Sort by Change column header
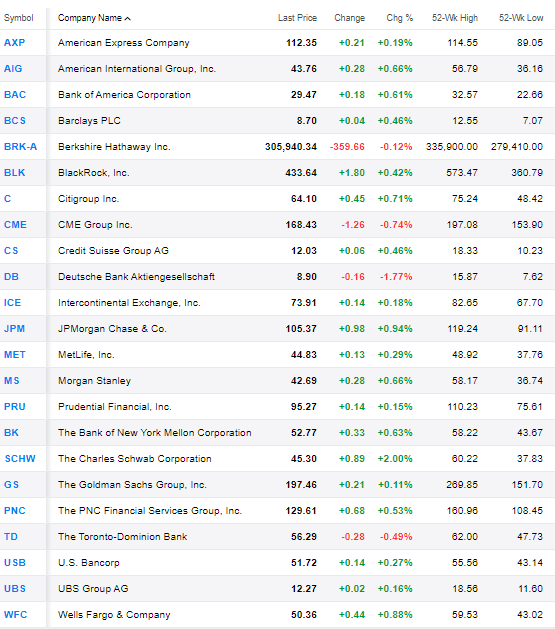This screenshot has height=629, width=555. pyautogui.click(x=350, y=18)
